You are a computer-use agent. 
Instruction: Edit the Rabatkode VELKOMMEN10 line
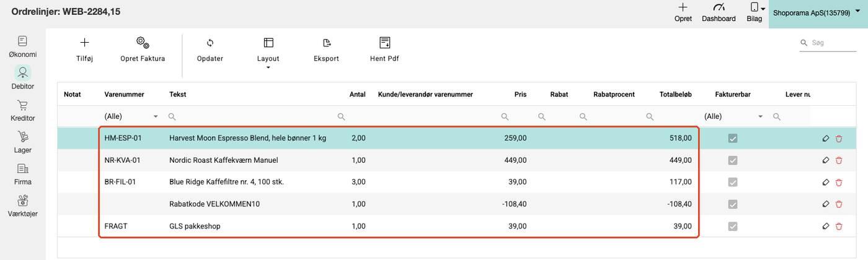[825, 204]
